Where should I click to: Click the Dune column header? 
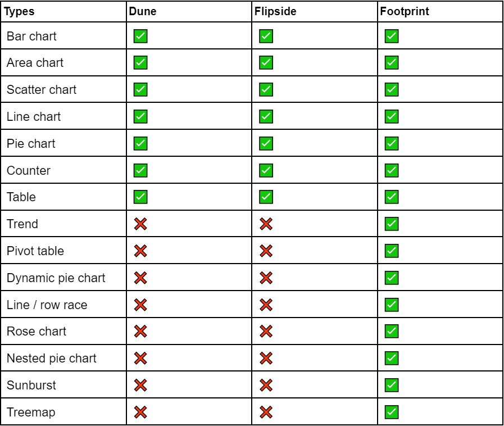[139, 11]
